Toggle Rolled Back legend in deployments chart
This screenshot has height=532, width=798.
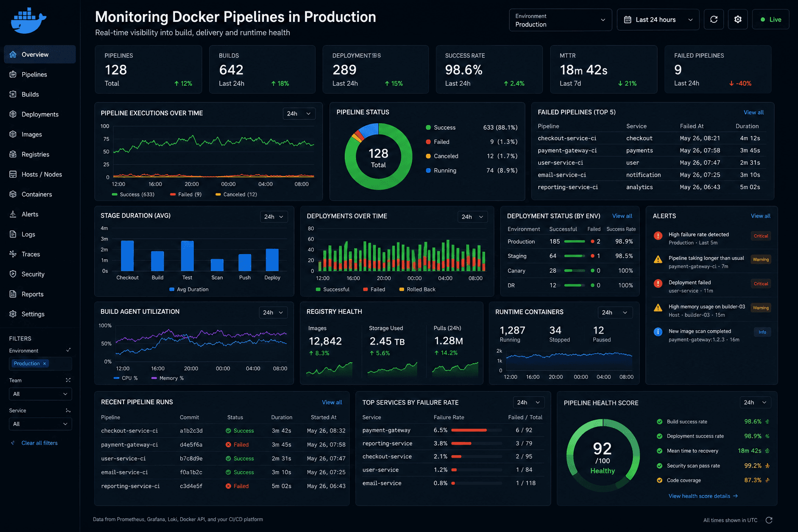click(x=417, y=289)
